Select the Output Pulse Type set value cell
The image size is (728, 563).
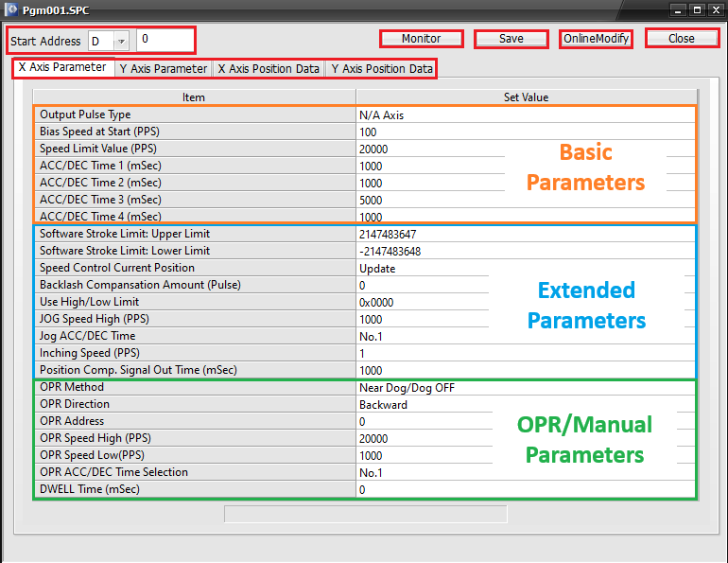525,114
